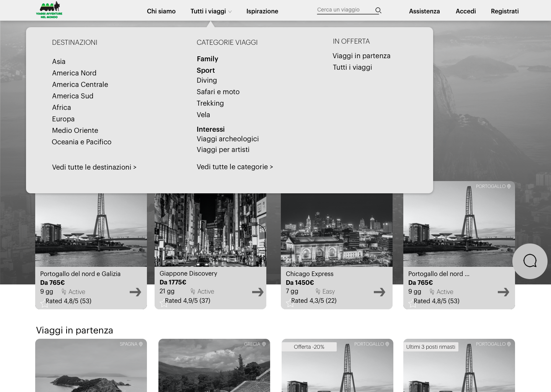The width and height of the screenshot is (551, 392).
Task: Click the arrow on the Chicago Express card
Action: [379, 292]
